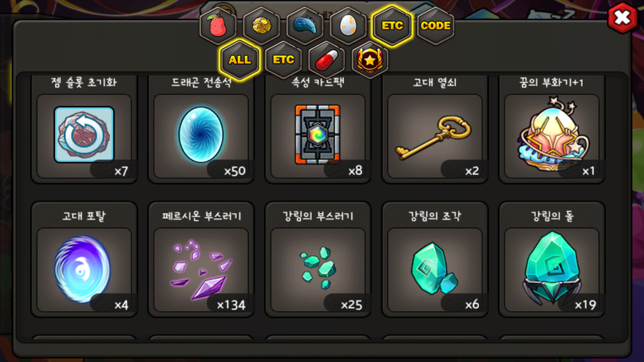Image resolution: width=644 pixels, height=362 pixels.
Task: Filter by star badge emblem items
Action: [370, 60]
